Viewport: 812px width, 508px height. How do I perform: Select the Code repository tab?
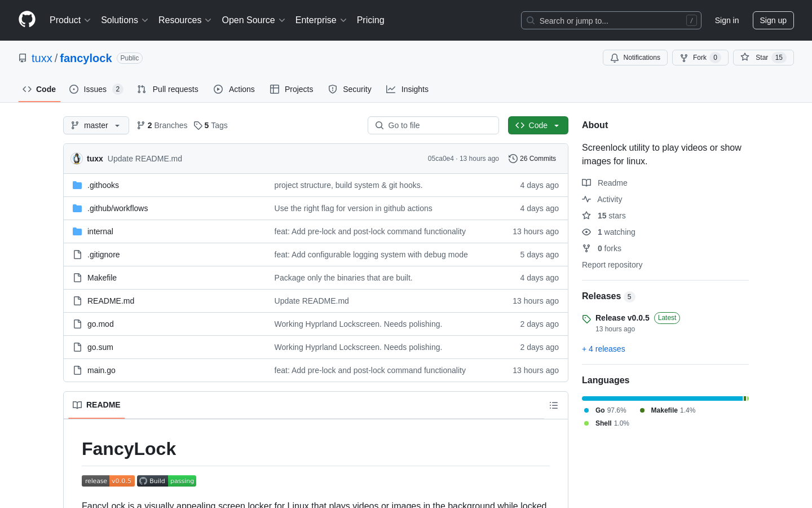(39, 89)
